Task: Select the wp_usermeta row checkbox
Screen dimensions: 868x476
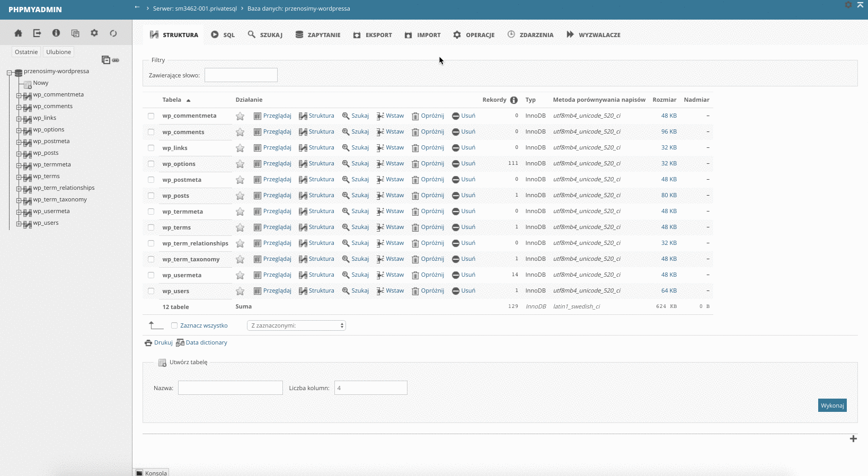Action: [x=151, y=275]
